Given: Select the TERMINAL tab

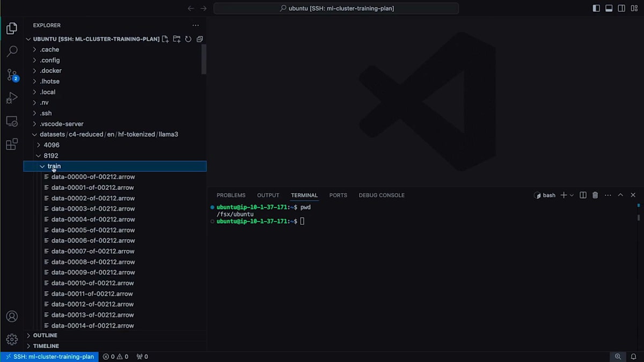Looking at the screenshot, I should (x=304, y=195).
